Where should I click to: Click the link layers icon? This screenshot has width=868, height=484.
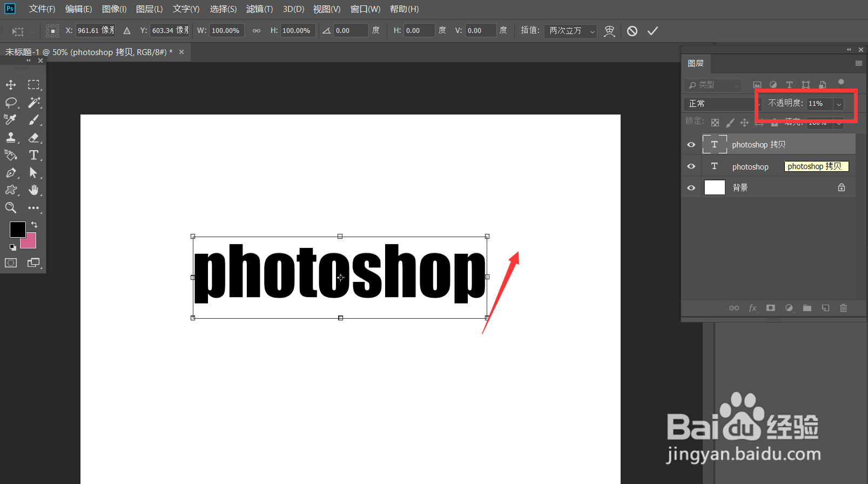[x=734, y=308]
